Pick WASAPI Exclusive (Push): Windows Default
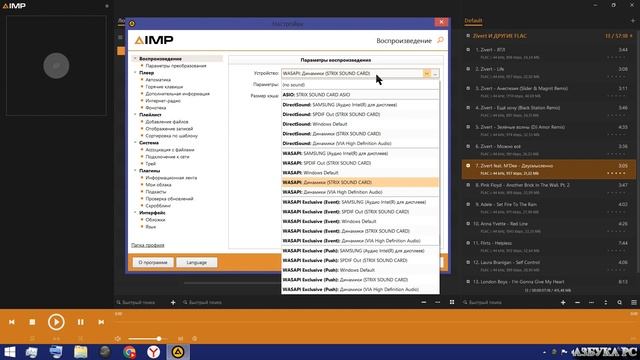Viewport: 640px width, 360px height. [x=360, y=270]
